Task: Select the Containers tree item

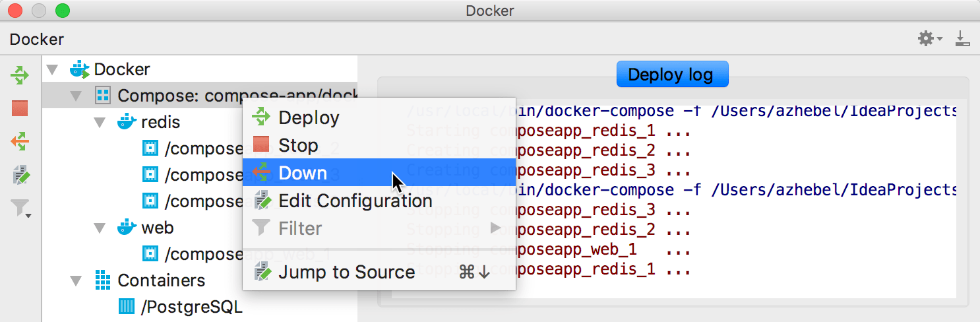Action: point(162,280)
